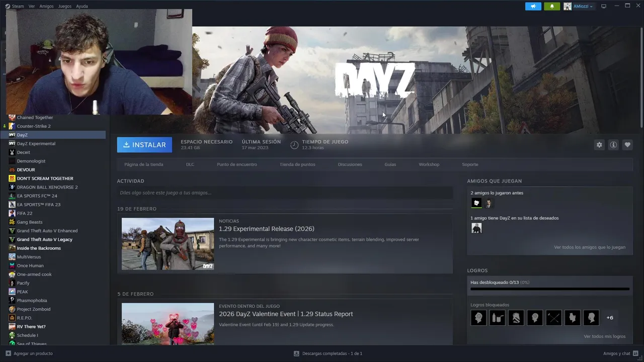The width and height of the screenshot is (644, 362).
Task: Open the Discusiones tab
Action: tap(350, 164)
